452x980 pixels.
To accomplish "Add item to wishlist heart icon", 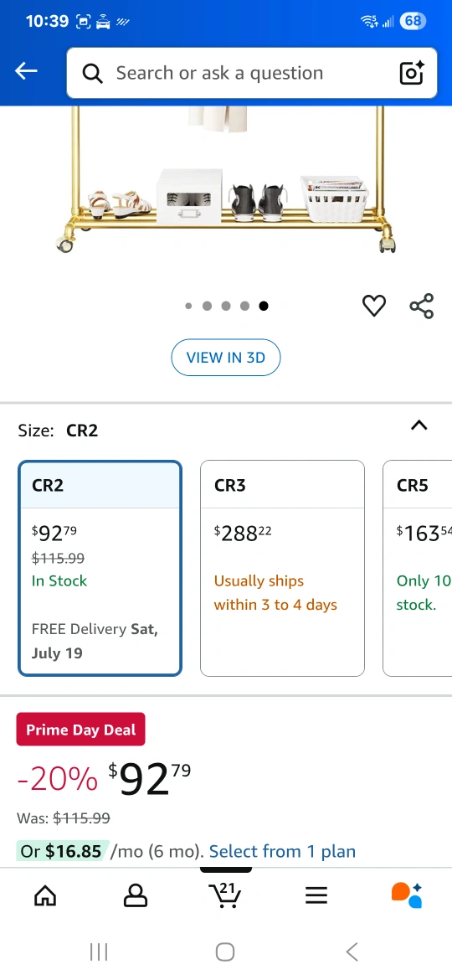I will coord(374,306).
